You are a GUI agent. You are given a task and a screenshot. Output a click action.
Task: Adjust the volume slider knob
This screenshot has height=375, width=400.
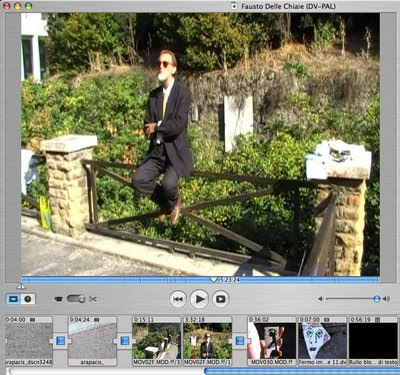click(x=377, y=299)
